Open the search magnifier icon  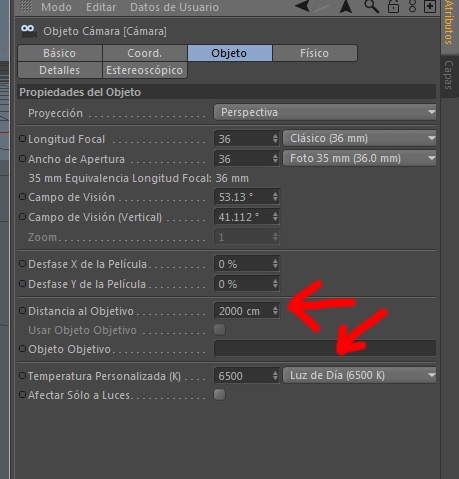coord(371,6)
